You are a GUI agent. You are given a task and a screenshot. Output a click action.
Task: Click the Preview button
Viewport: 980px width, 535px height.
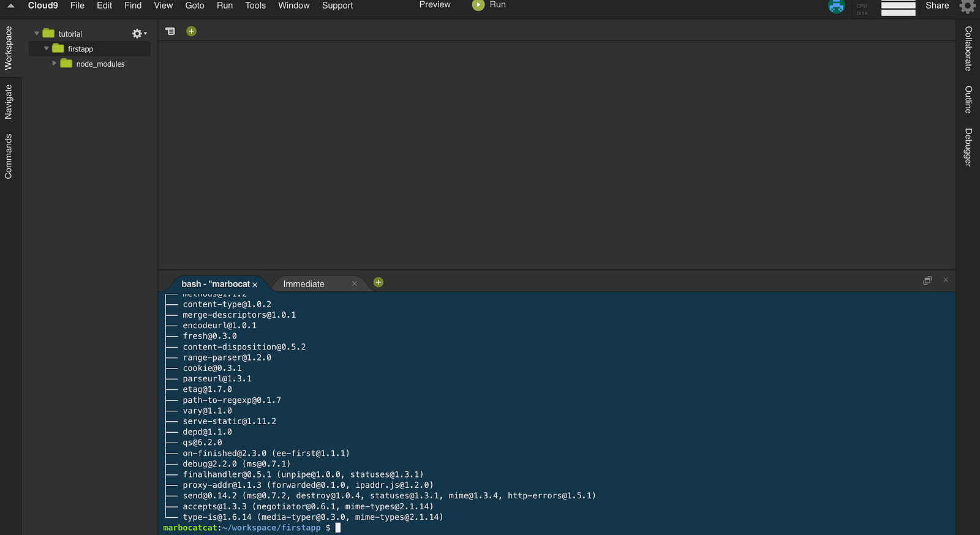tap(435, 5)
